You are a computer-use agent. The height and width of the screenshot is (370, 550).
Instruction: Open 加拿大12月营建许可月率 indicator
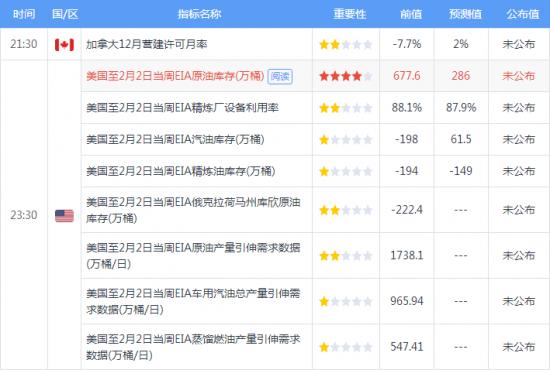pos(147,44)
